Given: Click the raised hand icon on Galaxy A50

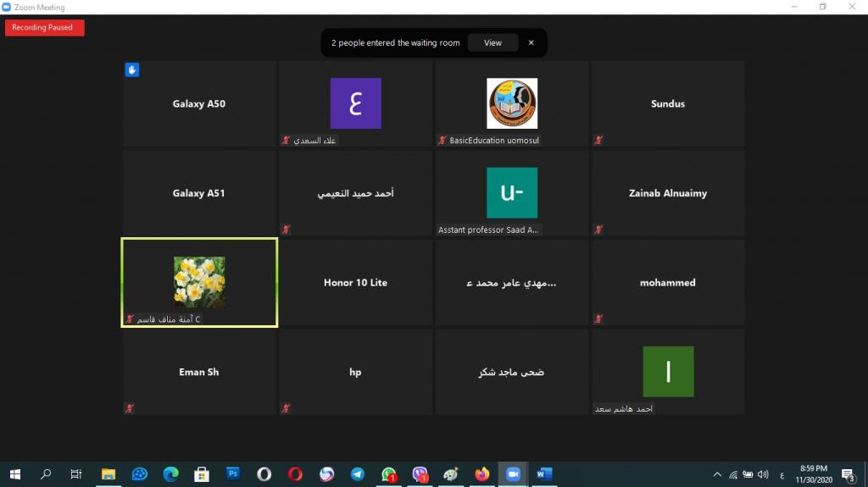Looking at the screenshot, I should point(132,70).
